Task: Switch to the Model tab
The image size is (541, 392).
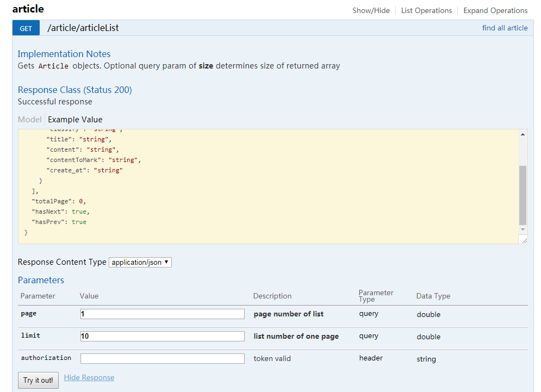Action: pos(30,120)
